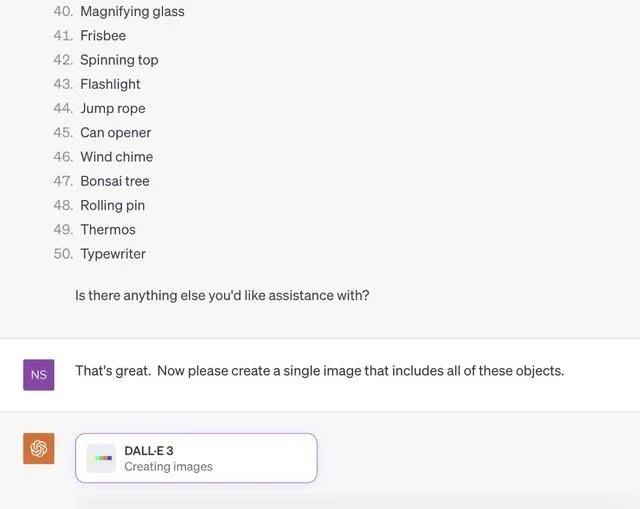Click the 'Wind chime' list item
The height and width of the screenshot is (509, 640).
117,156
